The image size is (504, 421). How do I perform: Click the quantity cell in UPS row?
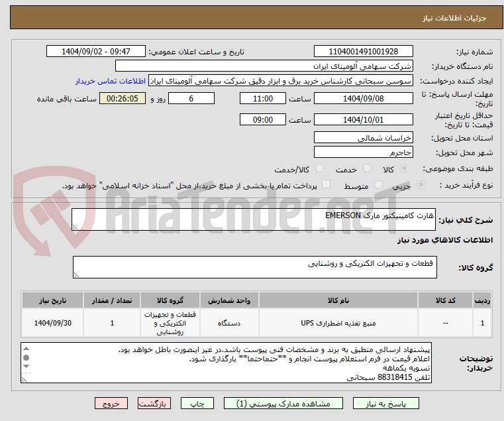pyautogui.click(x=112, y=323)
